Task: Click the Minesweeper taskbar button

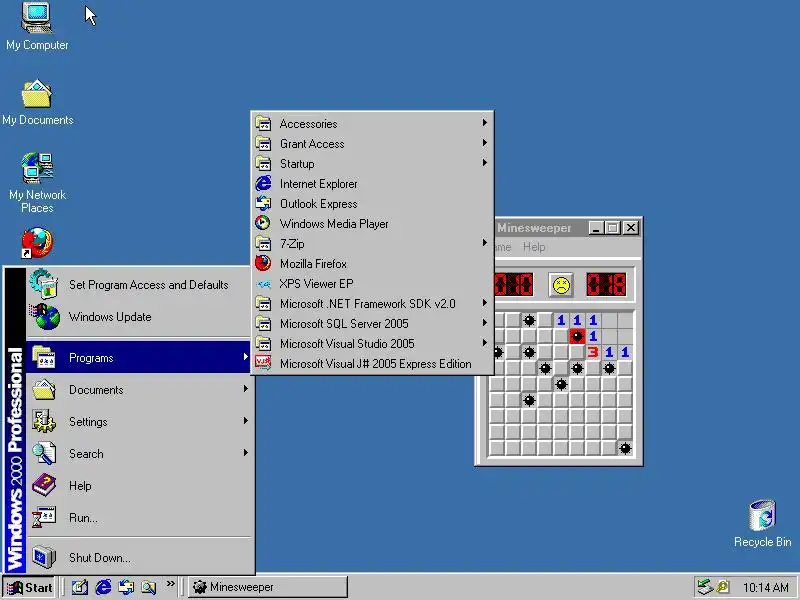Action: pyautogui.click(x=267, y=587)
